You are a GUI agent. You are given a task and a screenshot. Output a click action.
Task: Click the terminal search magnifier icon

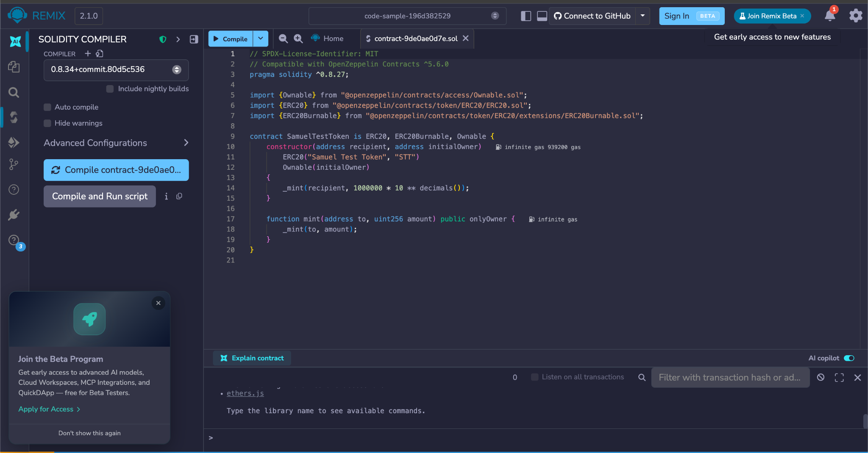pyautogui.click(x=642, y=377)
